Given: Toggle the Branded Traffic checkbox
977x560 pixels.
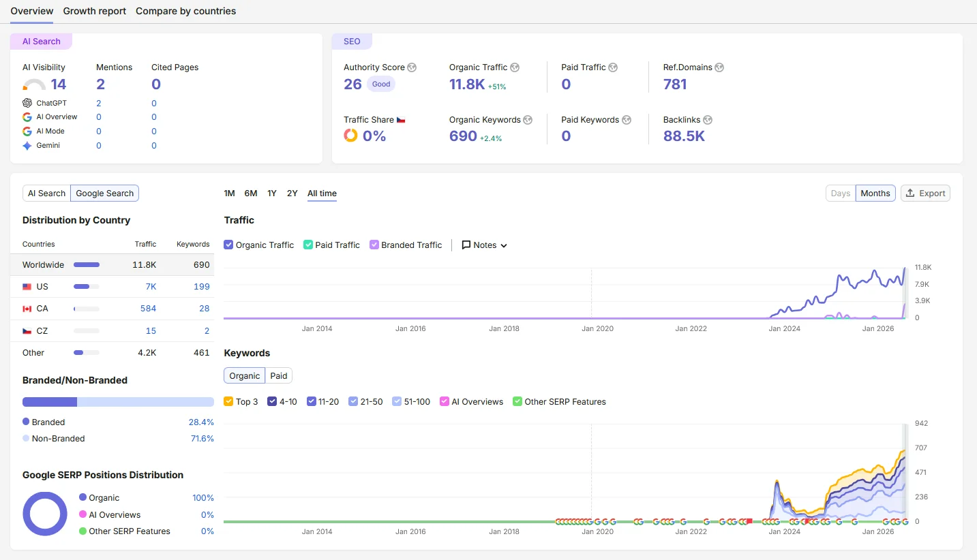Looking at the screenshot, I should (x=374, y=245).
